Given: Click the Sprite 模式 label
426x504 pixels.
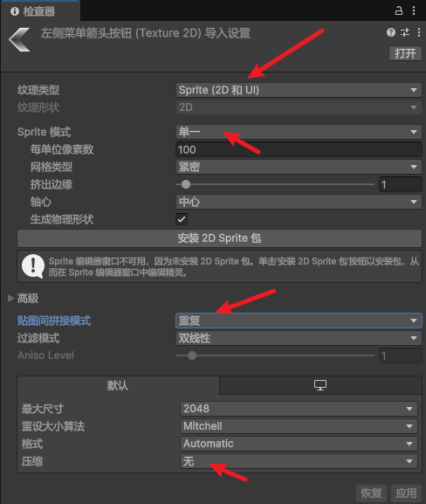Looking at the screenshot, I should pyautogui.click(x=44, y=132).
